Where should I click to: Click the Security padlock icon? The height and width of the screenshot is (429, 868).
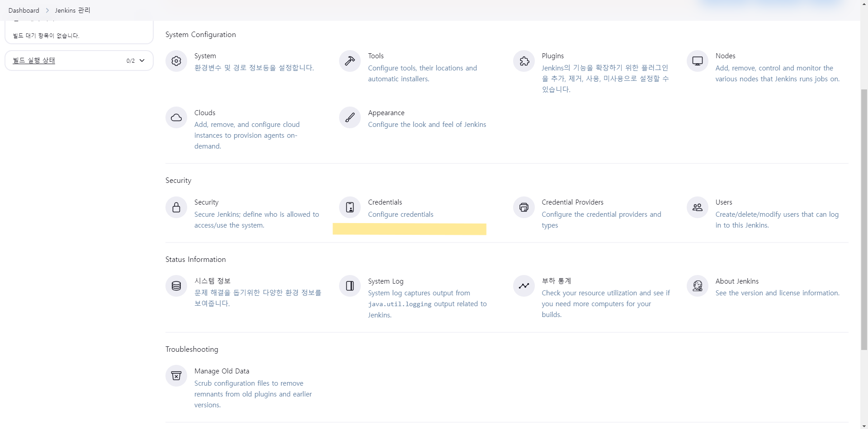coord(176,207)
